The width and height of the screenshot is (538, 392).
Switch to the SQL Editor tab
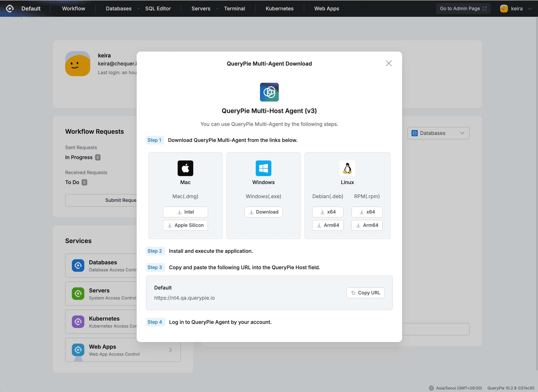click(158, 9)
